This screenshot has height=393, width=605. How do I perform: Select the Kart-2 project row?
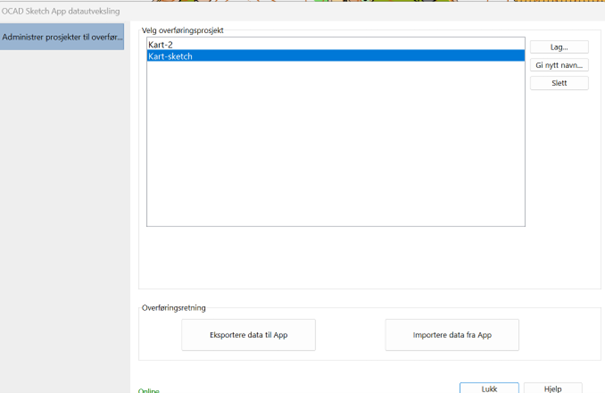pyautogui.click(x=336, y=44)
